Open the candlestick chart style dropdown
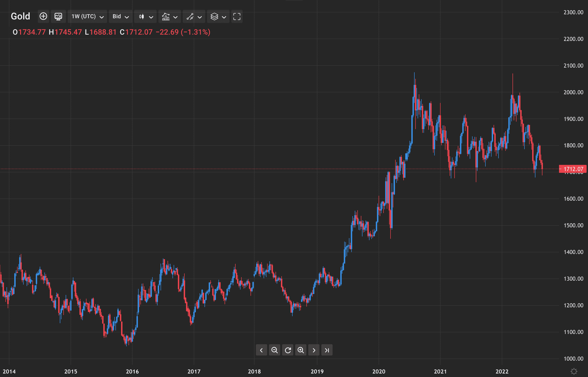 coord(146,16)
